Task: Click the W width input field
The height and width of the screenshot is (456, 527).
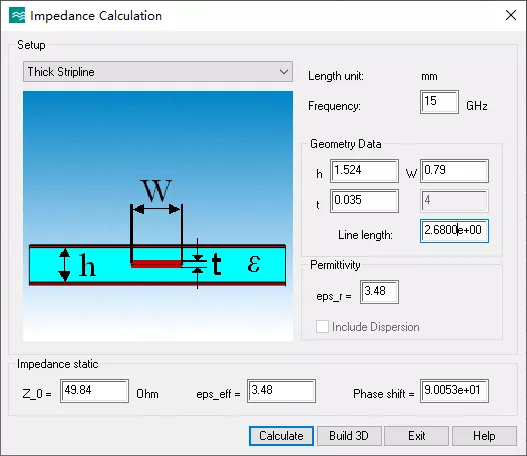Action: (454, 171)
